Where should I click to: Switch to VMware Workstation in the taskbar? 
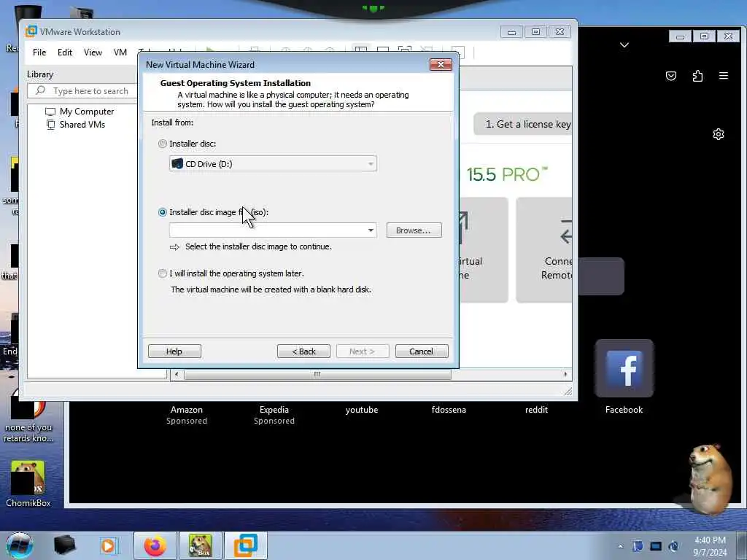pos(245,545)
